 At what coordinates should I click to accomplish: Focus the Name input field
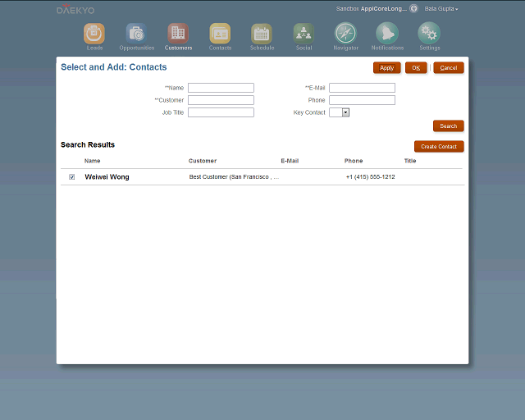pyautogui.click(x=221, y=88)
